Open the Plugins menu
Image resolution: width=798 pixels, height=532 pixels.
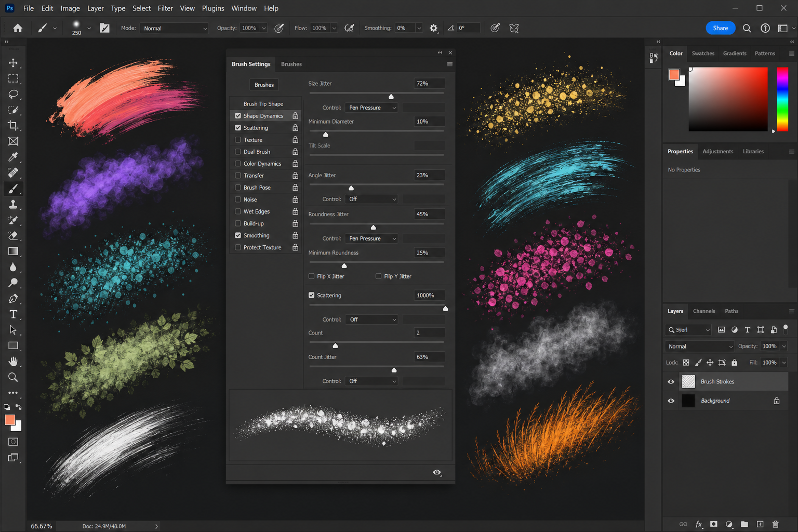tap(213, 8)
